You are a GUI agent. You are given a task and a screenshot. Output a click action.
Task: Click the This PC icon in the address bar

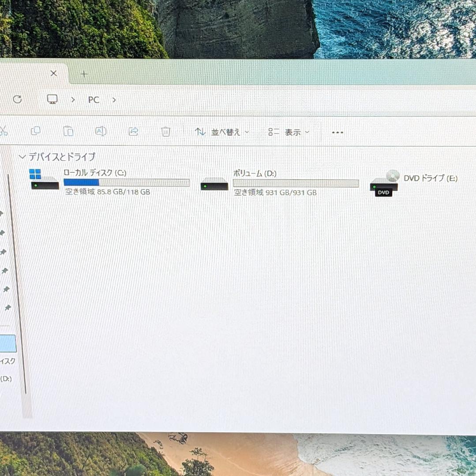point(52,100)
